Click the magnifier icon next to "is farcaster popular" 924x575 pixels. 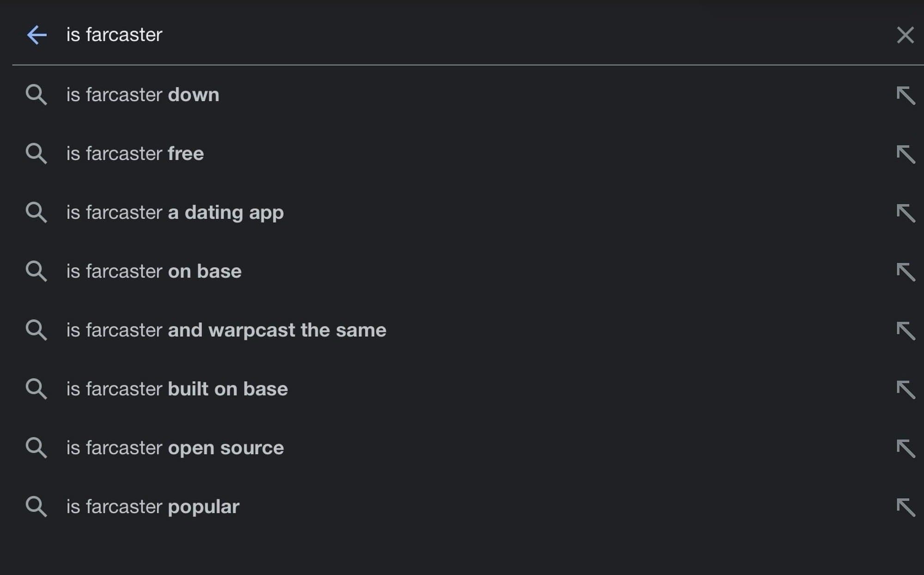(37, 507)
